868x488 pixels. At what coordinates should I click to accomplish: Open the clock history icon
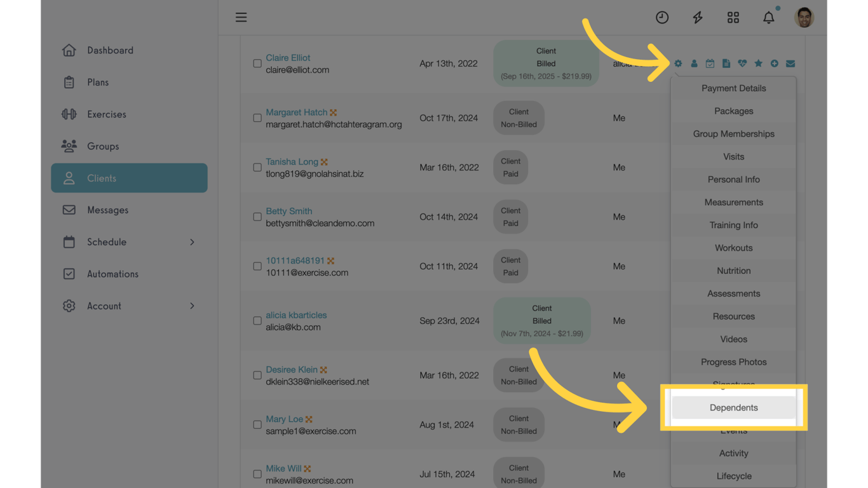tap(662, 17)
